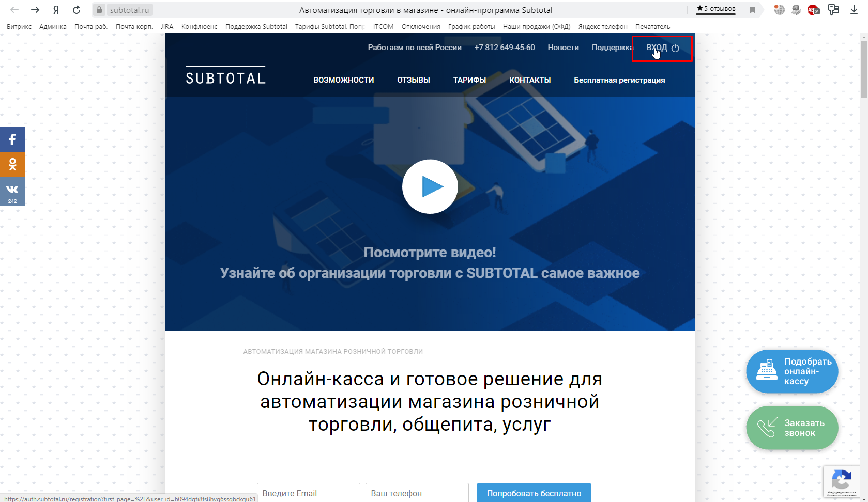
Task: Click the ВХОД login link
Action: click(657, 48)
